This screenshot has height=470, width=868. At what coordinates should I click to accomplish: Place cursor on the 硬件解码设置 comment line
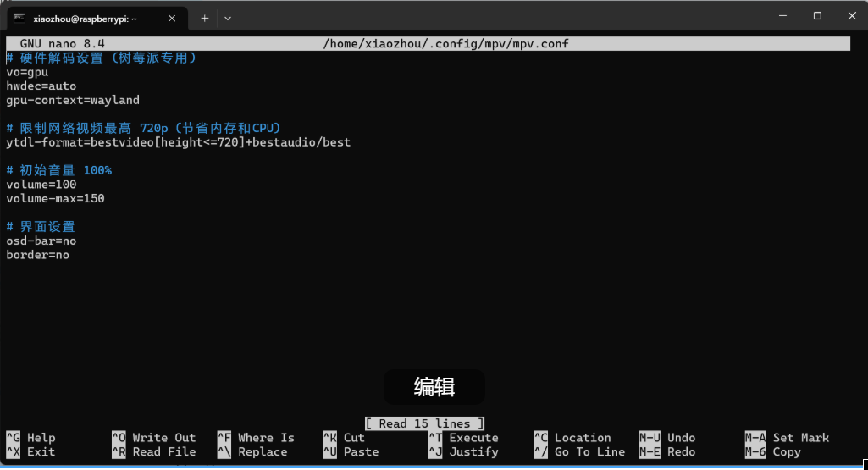coord(102,58)
